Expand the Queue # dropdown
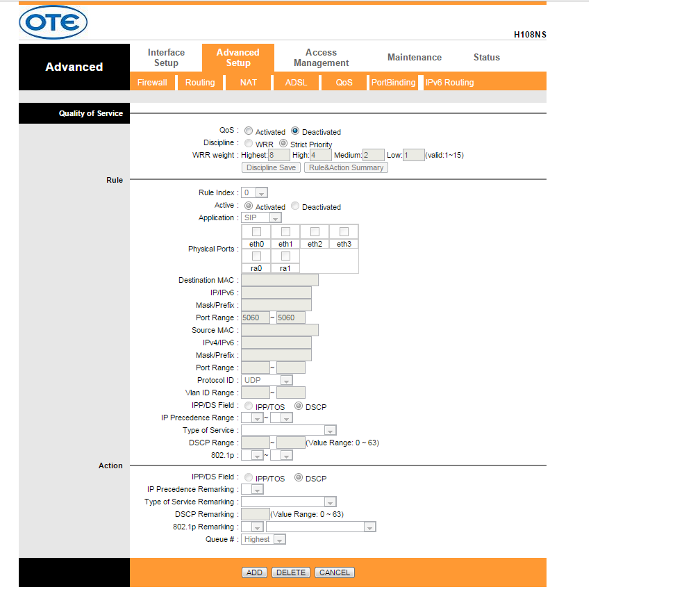 tap(263, 539)
